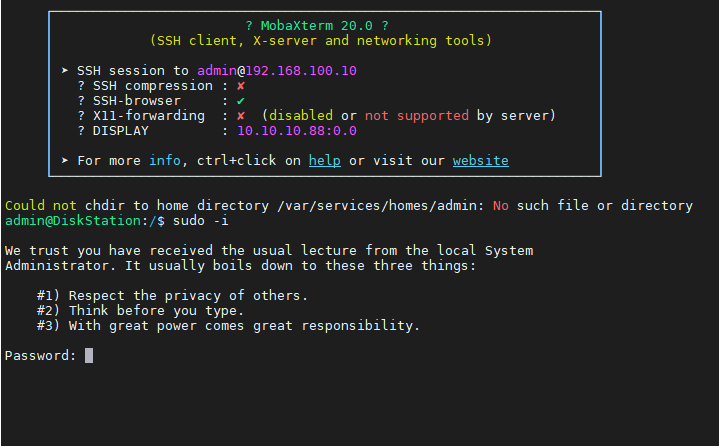
Task: Click '#2) Think before you type.'
Action: click(x=140, y=311)
